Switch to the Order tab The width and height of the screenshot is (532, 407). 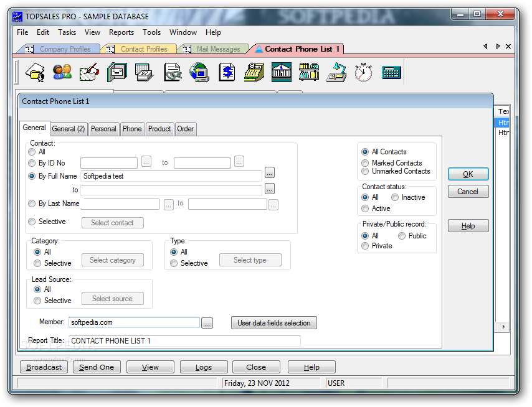186,129
